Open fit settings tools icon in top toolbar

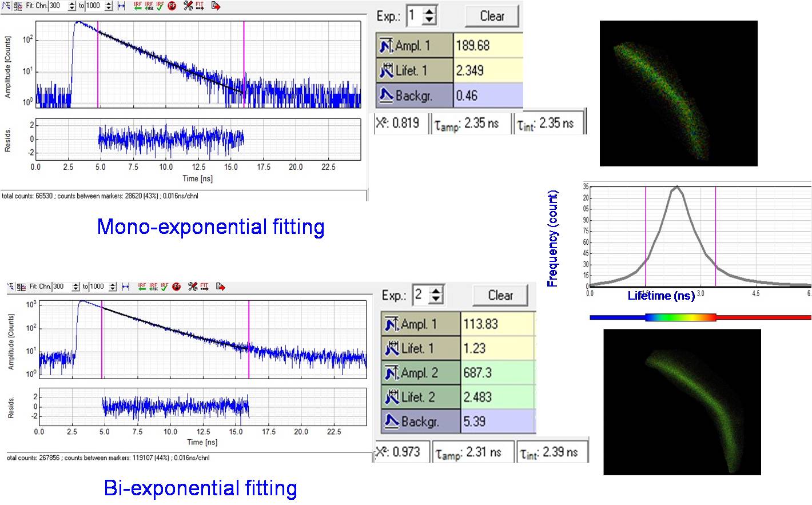(x=188, y=6)
